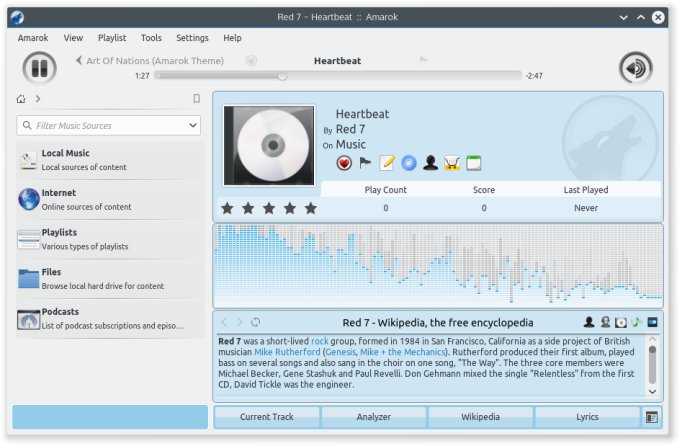Click the remaining time -2:47 label

(x=534, y=76)
